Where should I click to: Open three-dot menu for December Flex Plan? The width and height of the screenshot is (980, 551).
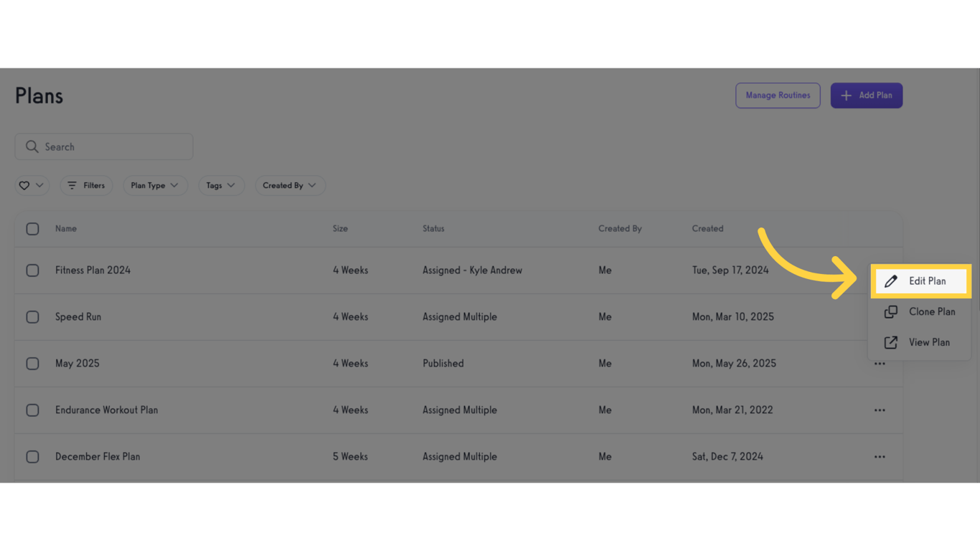(x=880, y=457)
